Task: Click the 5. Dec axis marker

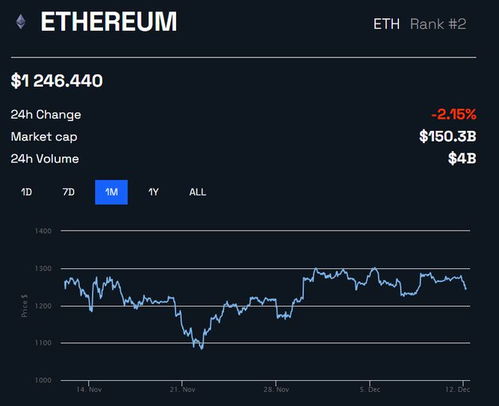Action: tap(370, 389)
